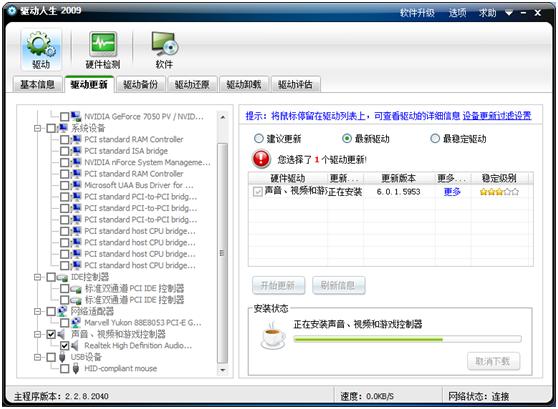Viewport: 558px width, 409px height.
Task: Click the Microsoft UAA Bus Driver device icon
Action: tap(76, 185)
